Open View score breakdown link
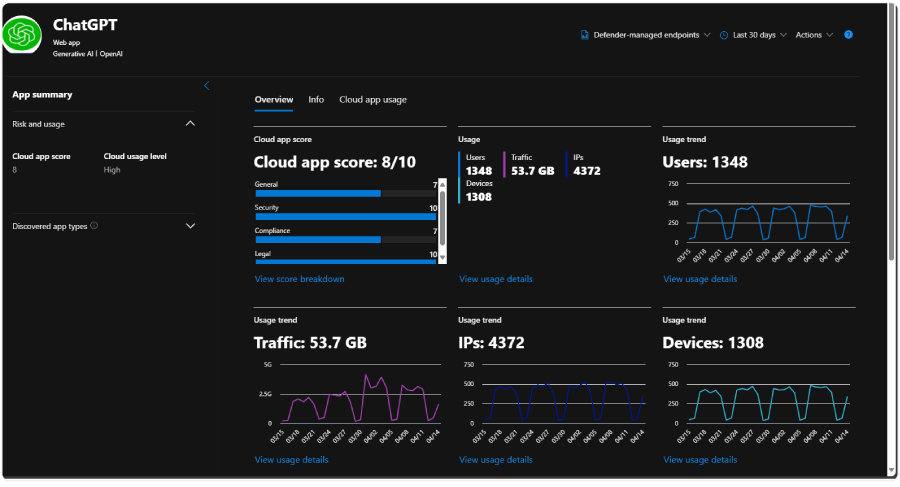 tap(299, 279)
